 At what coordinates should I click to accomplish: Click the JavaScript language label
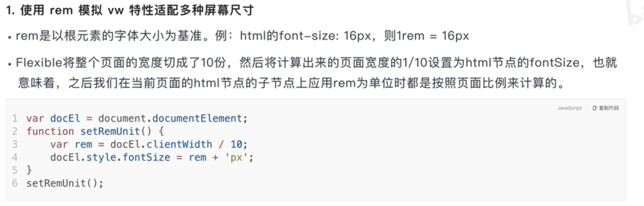pos(569,108)
